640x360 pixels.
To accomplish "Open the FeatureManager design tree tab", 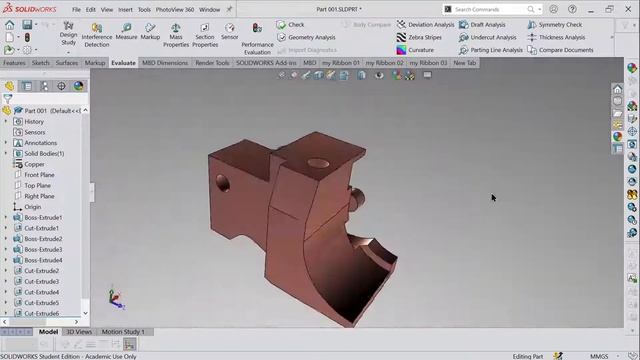I will coord(9,86).
